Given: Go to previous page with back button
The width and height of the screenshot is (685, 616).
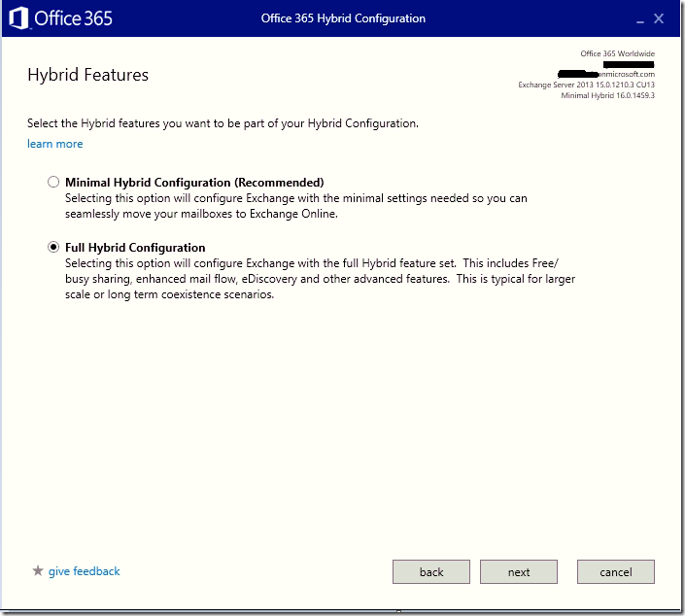Looking at the screenshot, I should pos(431,572).
